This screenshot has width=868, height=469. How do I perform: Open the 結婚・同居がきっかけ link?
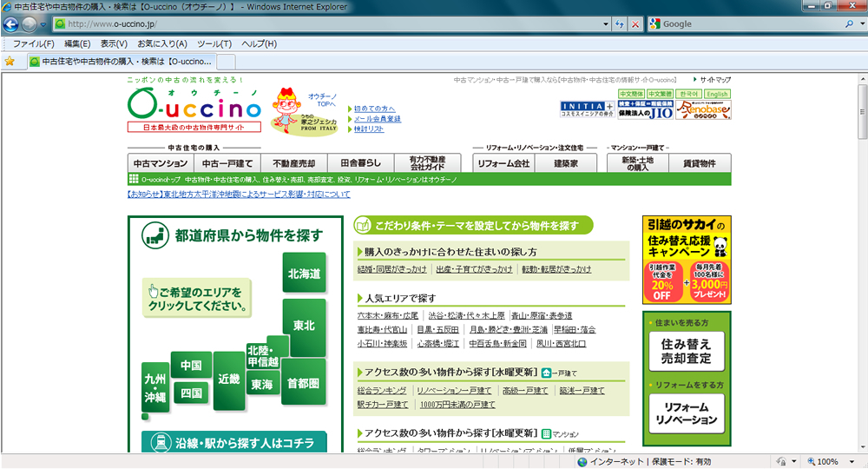[x=392, y=269]
